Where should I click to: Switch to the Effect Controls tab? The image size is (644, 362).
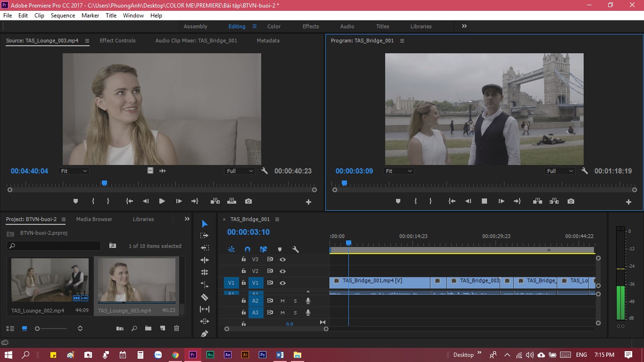[117, 41]
